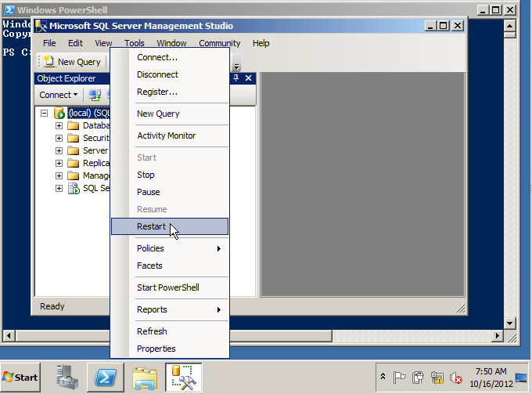Click the PowerShell vertical scrollbar up arrow
This screenshot has width=532, height=394.
[x=510, y=26]
